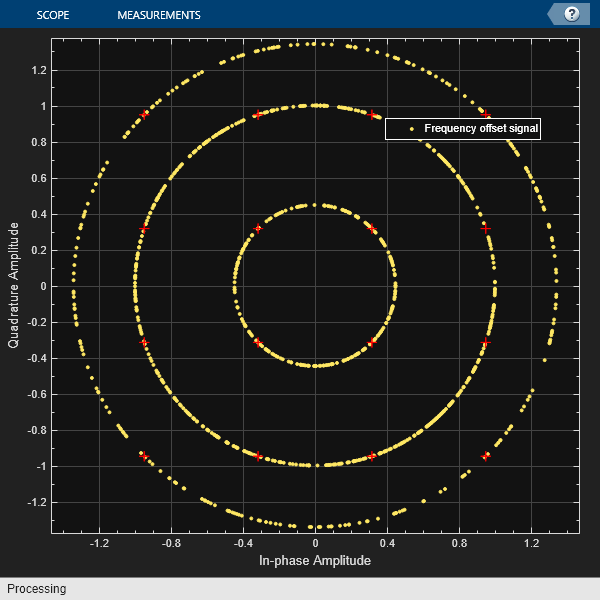The width and height of the screenshot is (600, 600).
Task: Click the bottom-right outermost red reference marker
Action: point(486,456)
